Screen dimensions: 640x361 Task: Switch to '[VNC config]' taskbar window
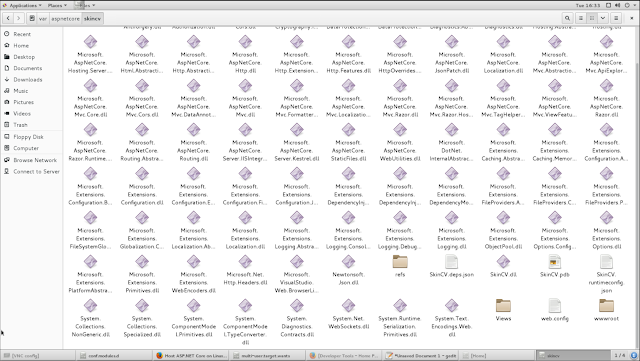coord(38,356)
